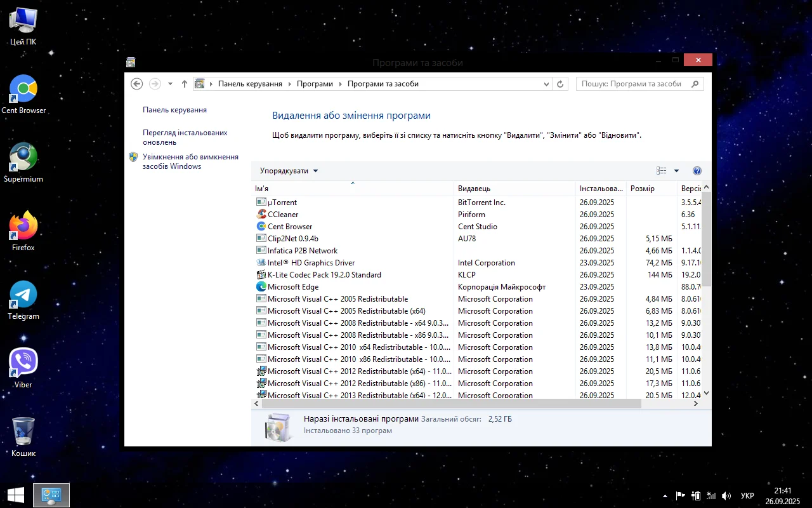Click the Back navigation arrow
The width and height of the screenshot is (812, 508).
click(136, 84)
